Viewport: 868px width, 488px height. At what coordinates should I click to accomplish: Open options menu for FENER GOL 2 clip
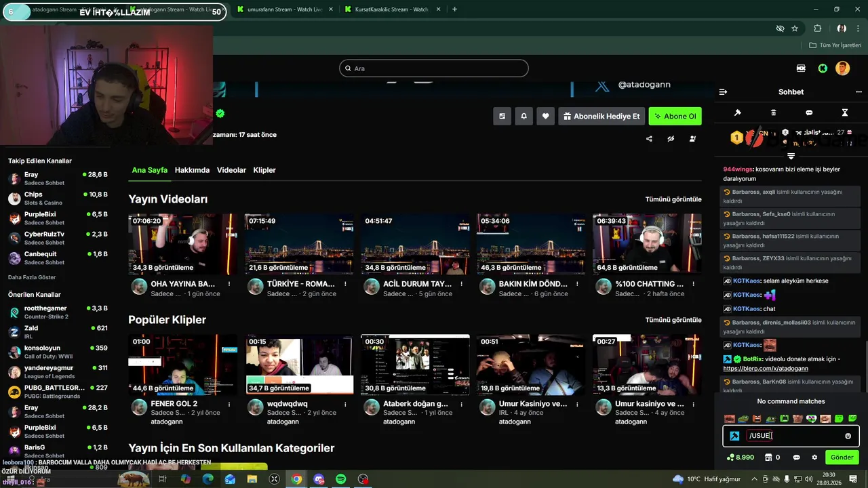coord(229,404)
